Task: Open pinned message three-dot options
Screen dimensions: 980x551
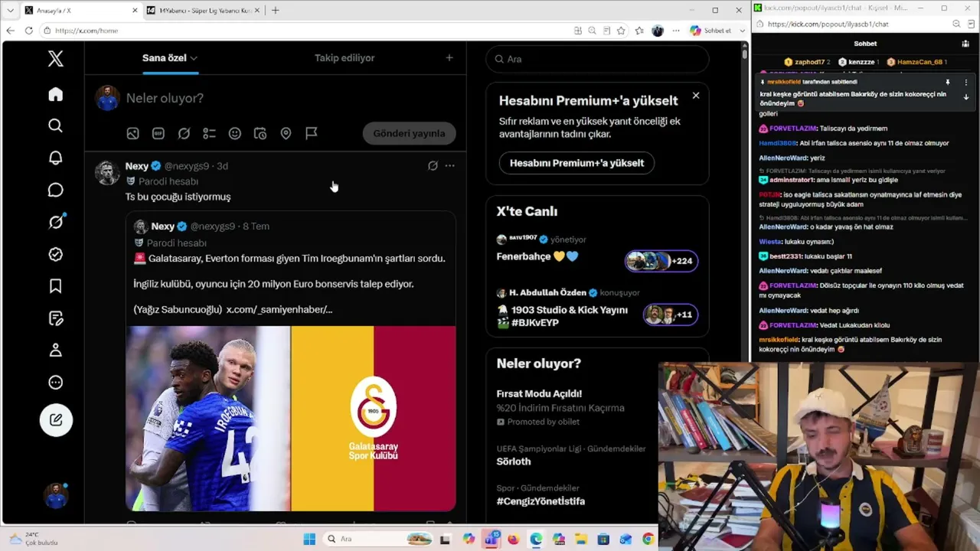Action: pos(965,82)
